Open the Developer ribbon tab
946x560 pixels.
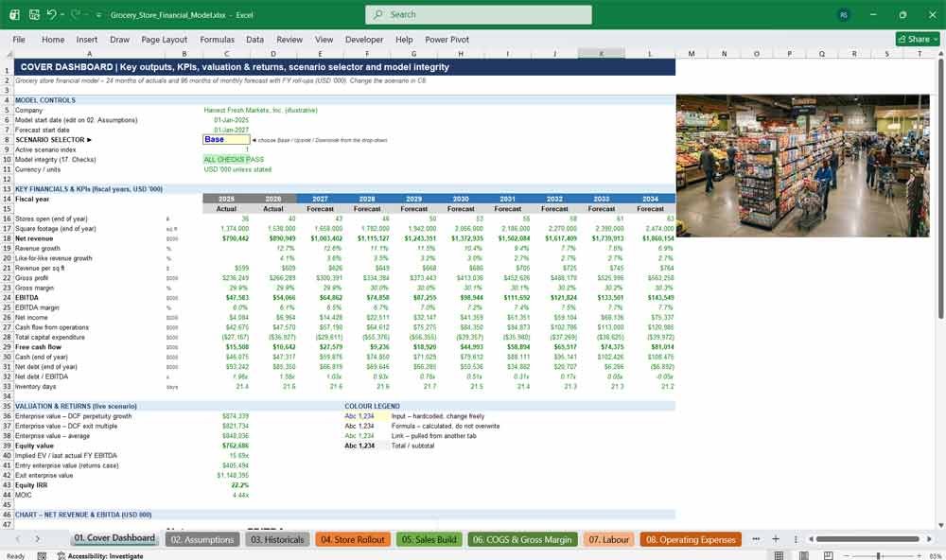click(x=364, y=39)
